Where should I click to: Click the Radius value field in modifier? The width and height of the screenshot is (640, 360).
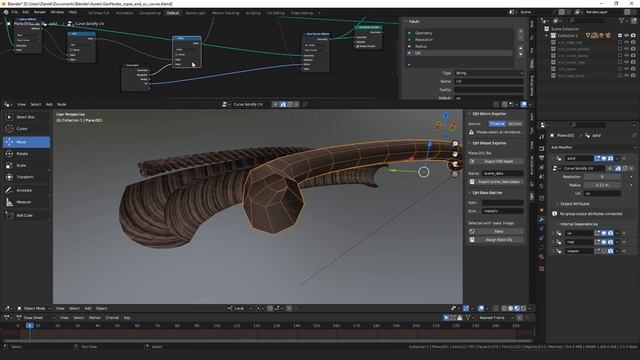coord(602,185)
